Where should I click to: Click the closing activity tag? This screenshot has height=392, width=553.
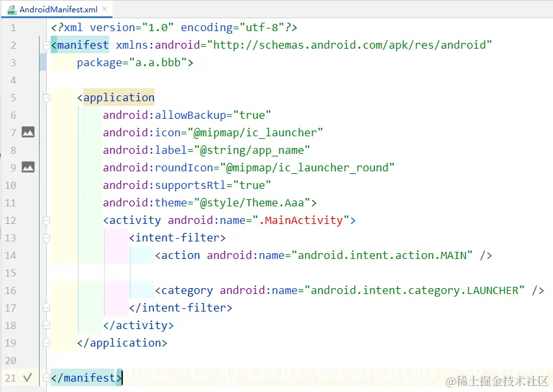coord(138,325)
